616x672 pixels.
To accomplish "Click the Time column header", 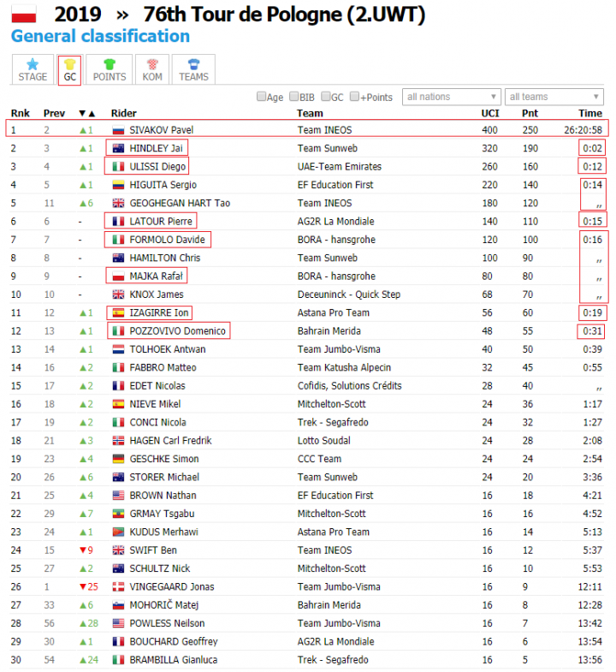I will click(589, 113).
